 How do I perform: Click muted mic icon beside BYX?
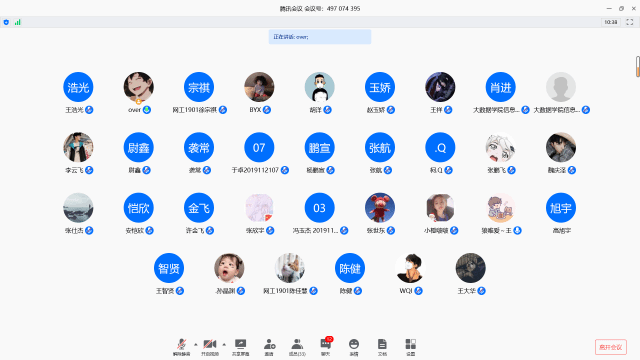tap(267, 110)
